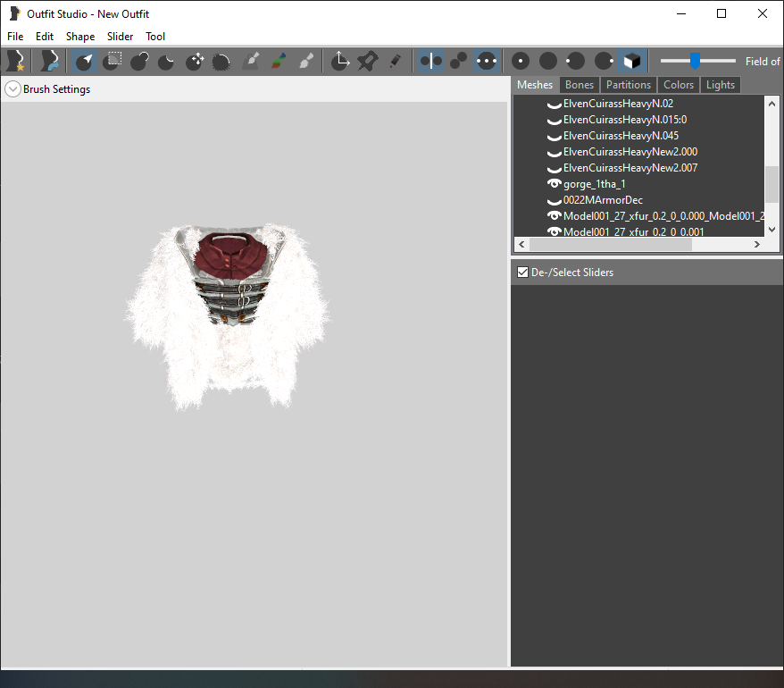Show the ElvenCuirassHeavyN.015:0 mesh
Image resolution: width=784 pixels, height=688 pixels.
554,121
